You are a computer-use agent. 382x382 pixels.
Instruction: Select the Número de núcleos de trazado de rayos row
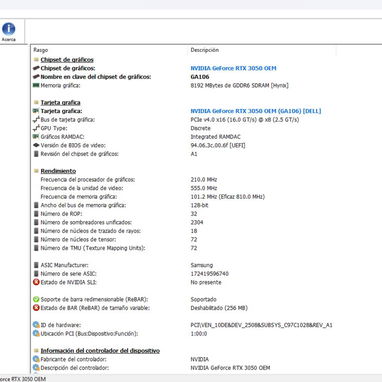pos(91,231)
